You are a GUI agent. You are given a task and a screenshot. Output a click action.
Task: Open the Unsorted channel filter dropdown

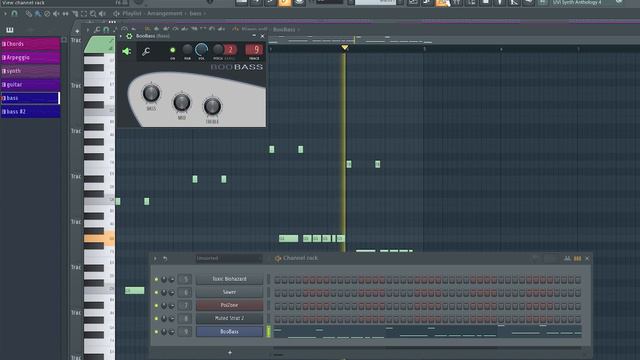pos(229,258)
